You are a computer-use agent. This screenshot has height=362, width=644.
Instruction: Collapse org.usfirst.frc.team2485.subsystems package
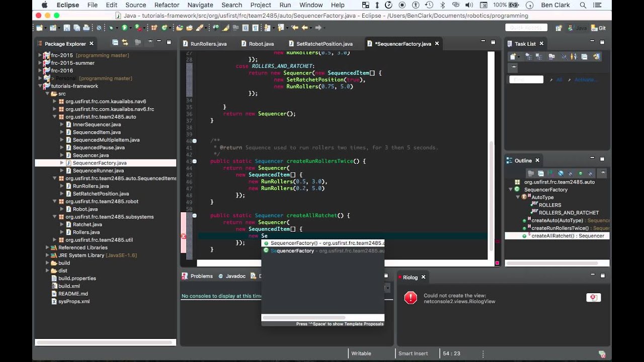pos(54,217)
